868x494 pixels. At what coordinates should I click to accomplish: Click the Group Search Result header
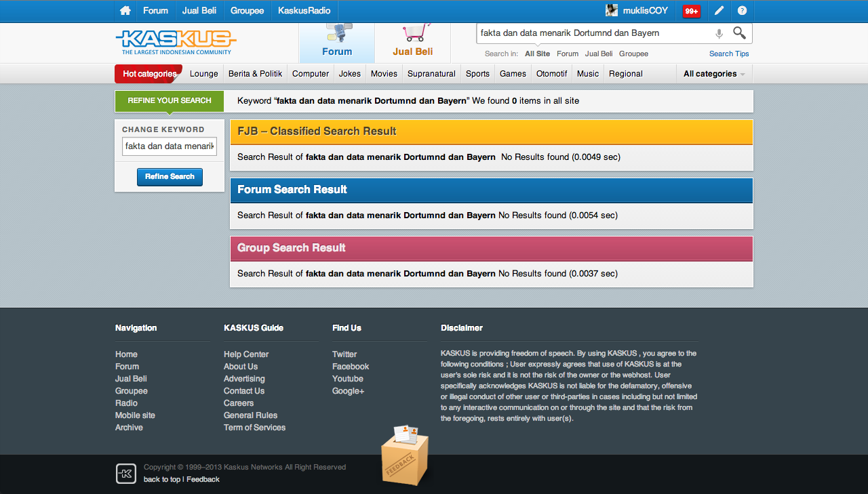pos(492,248)
